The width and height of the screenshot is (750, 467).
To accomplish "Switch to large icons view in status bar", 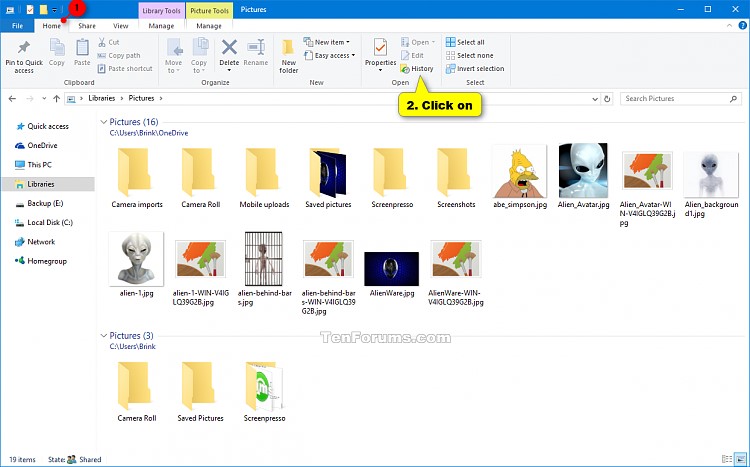I will [x=740, y=459].
